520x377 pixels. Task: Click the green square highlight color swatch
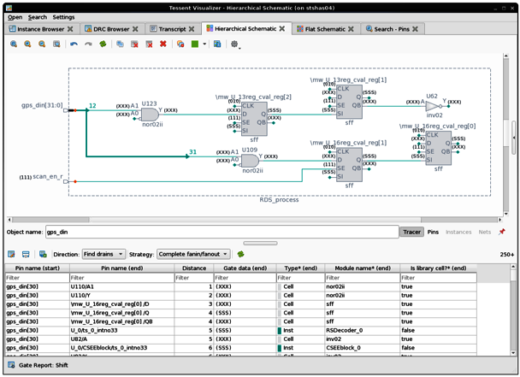pyautogui.click(x=195, y=44)
